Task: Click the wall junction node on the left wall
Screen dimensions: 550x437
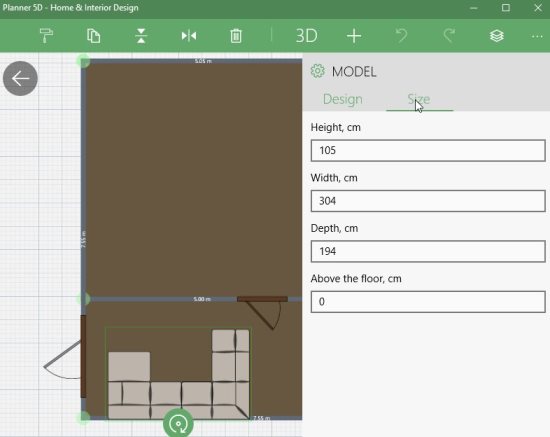Action: click(x=83, y=299)
